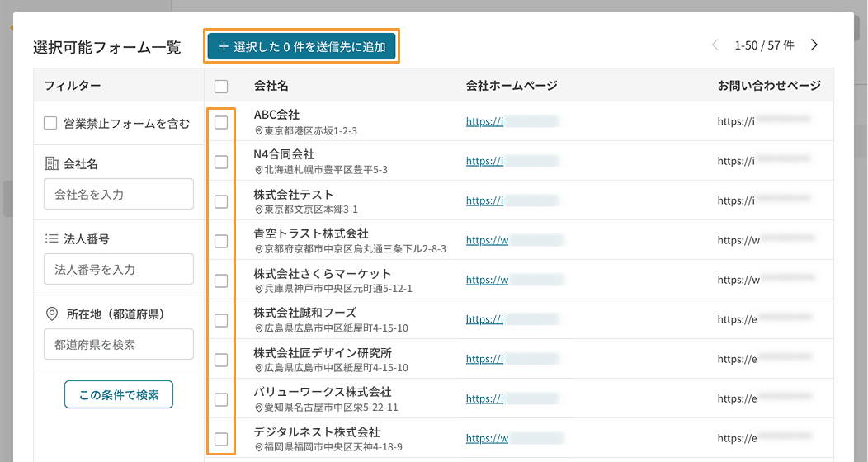
Task: Click the フィルター panel heading
Action: click(73, 86)
